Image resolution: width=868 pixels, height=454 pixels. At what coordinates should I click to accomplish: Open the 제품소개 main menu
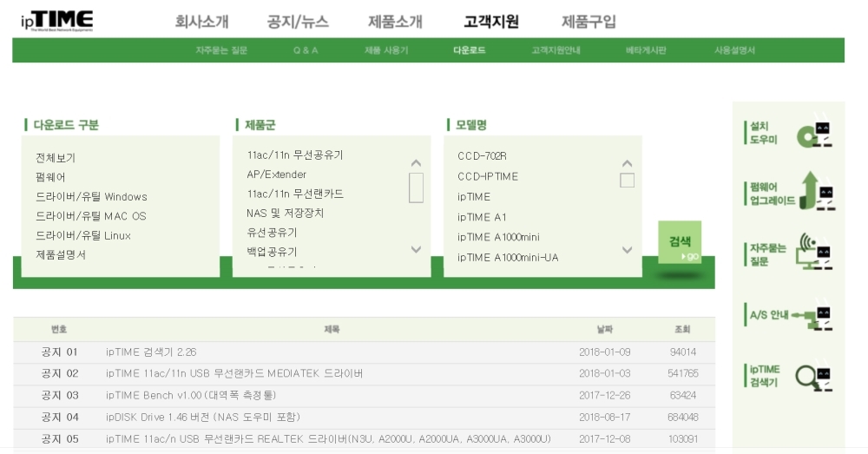395,22
